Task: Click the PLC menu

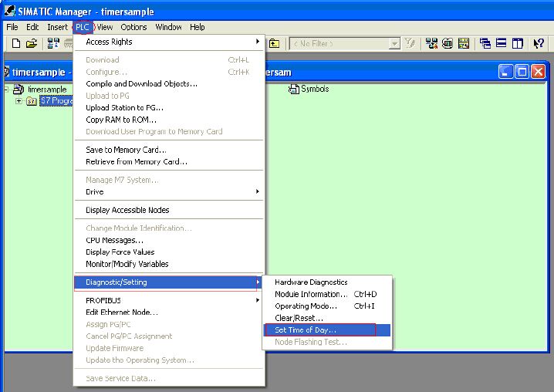Action: pyautogui.click(x=83, y=27)
